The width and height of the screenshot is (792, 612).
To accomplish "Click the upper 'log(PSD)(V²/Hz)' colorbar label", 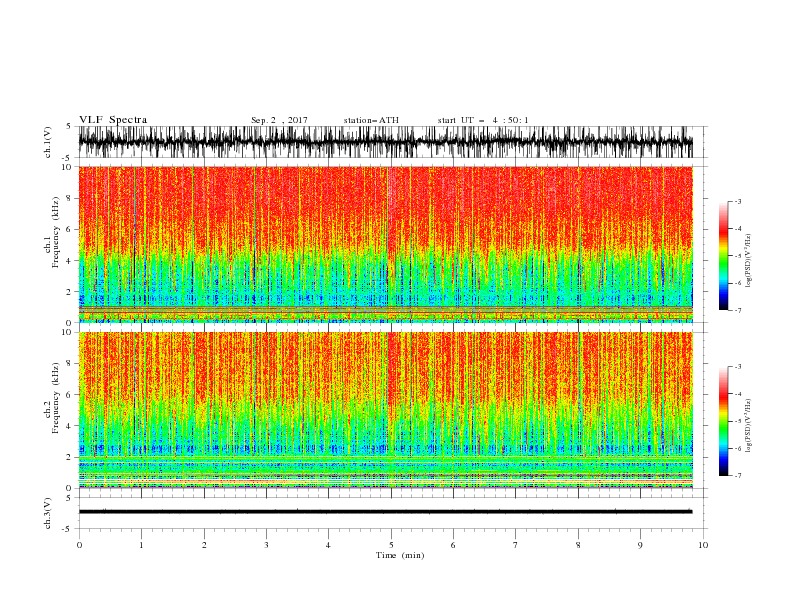I will click(x=749, y=261).
